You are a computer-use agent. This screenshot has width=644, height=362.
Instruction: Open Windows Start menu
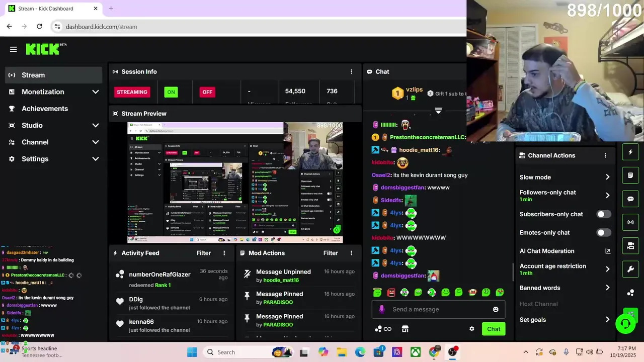click(192, 352)
